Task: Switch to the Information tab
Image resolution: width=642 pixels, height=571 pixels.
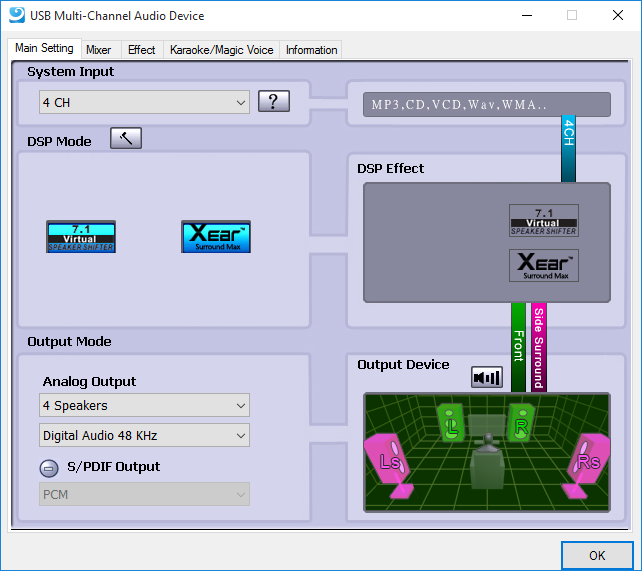Action: click(311, 49)
